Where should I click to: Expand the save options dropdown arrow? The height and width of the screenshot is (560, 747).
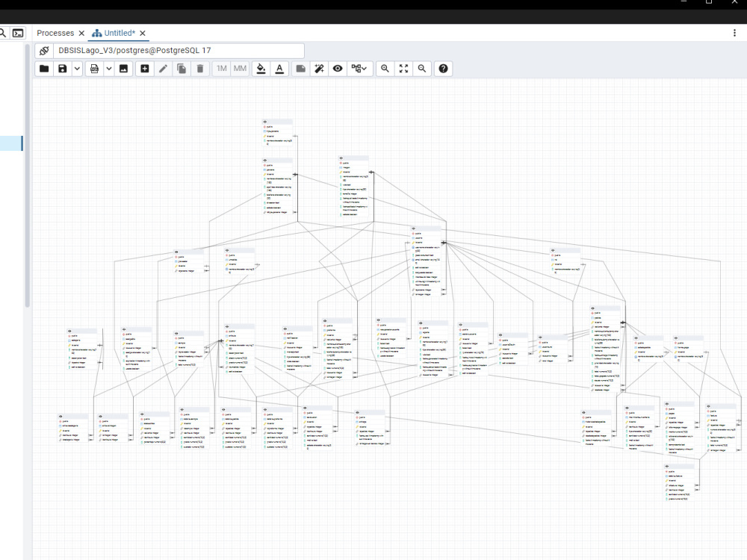click(x=77, y=69)
